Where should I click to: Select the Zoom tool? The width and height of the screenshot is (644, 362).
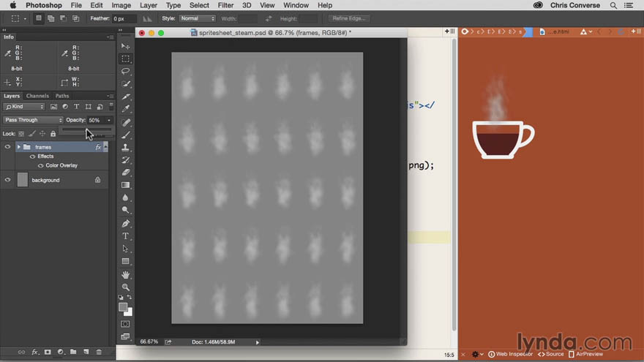click(x=126, y=287)
